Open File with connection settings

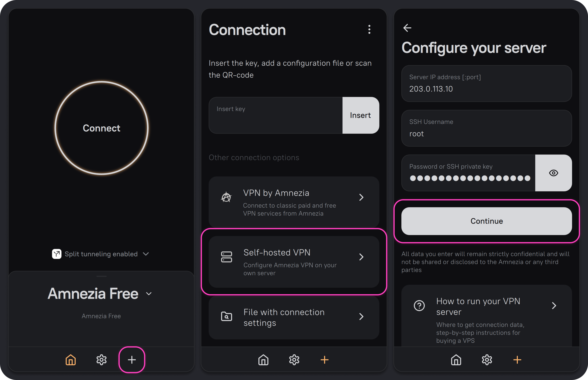click(294, 317)
